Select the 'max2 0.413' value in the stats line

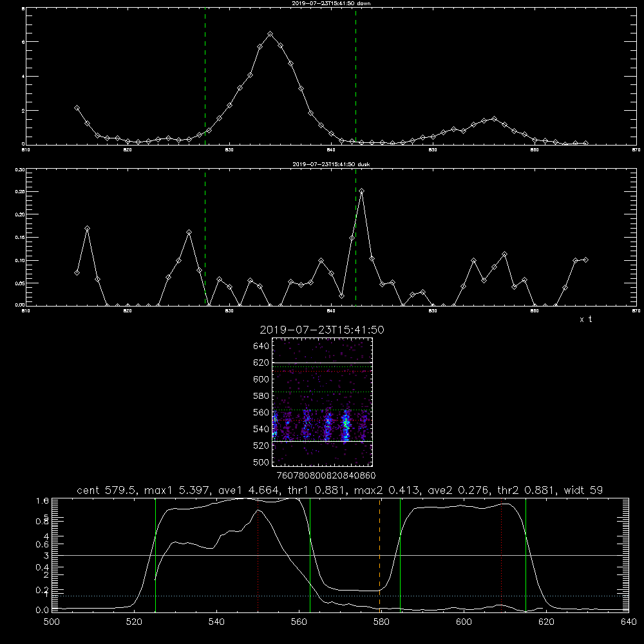click(x=386, y=490)
